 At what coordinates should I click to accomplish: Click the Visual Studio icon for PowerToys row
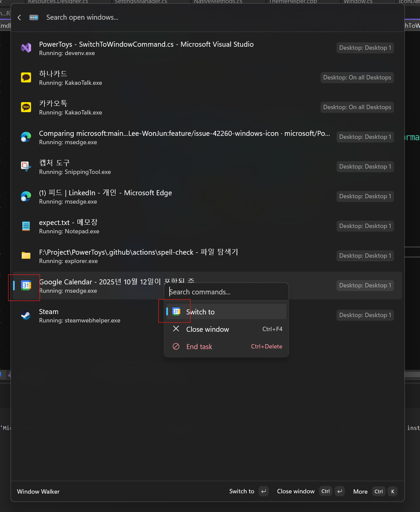(26, 48)
